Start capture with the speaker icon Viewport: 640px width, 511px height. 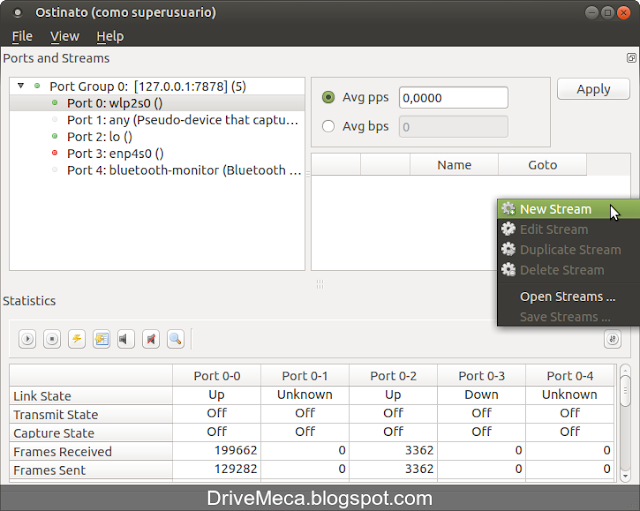pyautogui.click(x=126, y=339)
